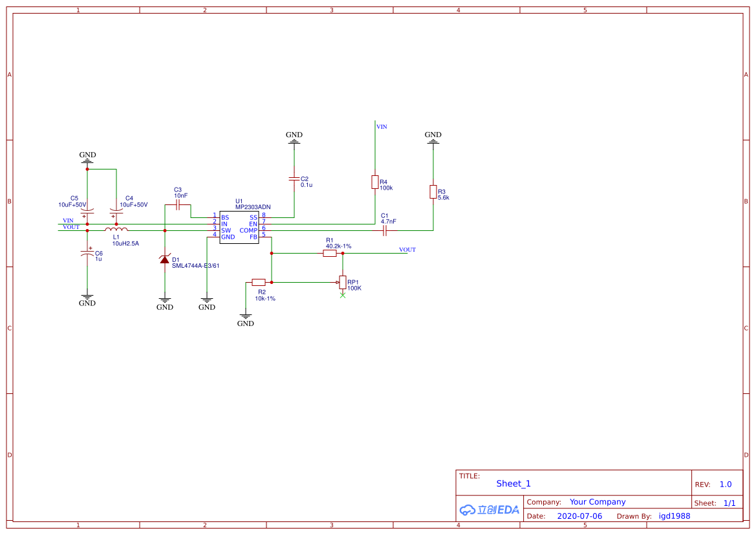Click the SW pin label on U1
The height and width of the screenshot is (535, 756).
tap(226, 230)
